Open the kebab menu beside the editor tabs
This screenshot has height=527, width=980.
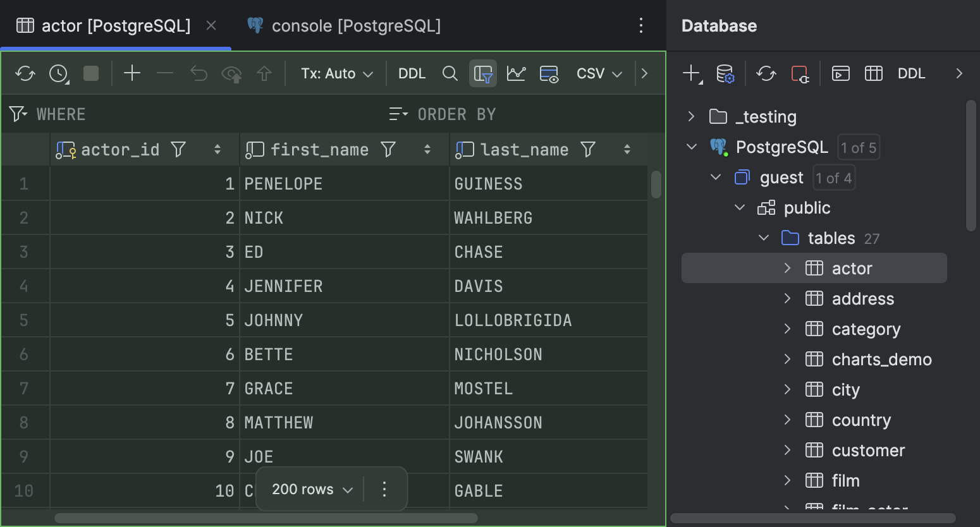pos(641,25)
